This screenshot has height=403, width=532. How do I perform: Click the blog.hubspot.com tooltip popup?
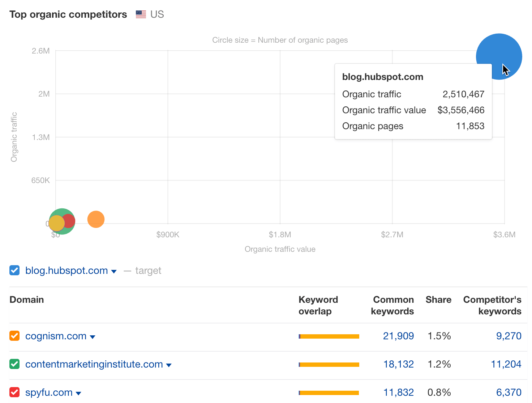[x=413, y=101]
